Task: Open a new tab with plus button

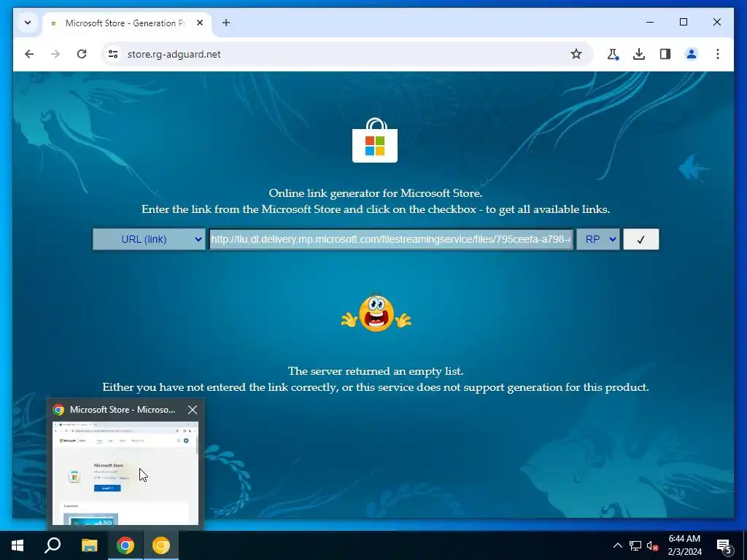Action: [x=226, y=23]
